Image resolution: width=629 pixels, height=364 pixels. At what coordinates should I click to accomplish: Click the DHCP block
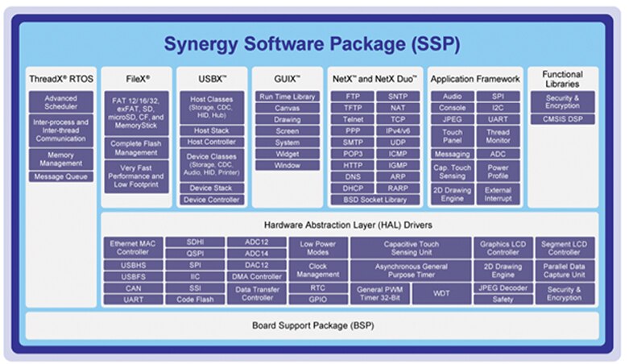[353, 188]
